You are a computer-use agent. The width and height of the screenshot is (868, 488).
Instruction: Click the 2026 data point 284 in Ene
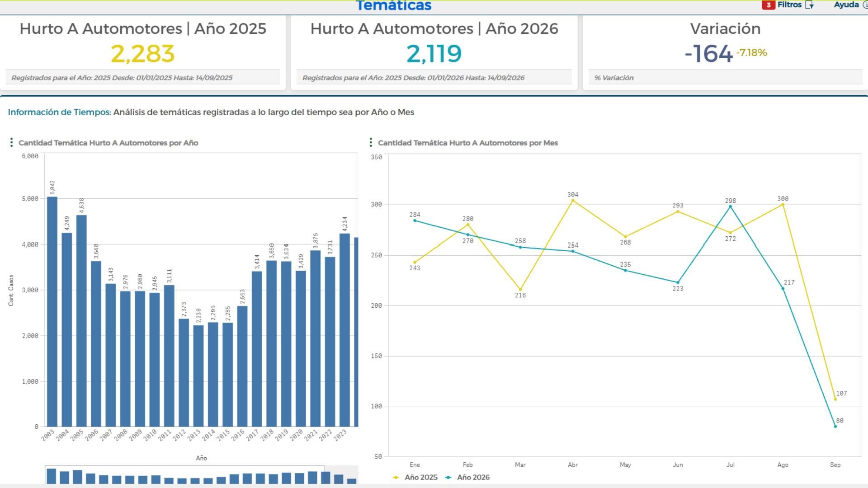415,221
